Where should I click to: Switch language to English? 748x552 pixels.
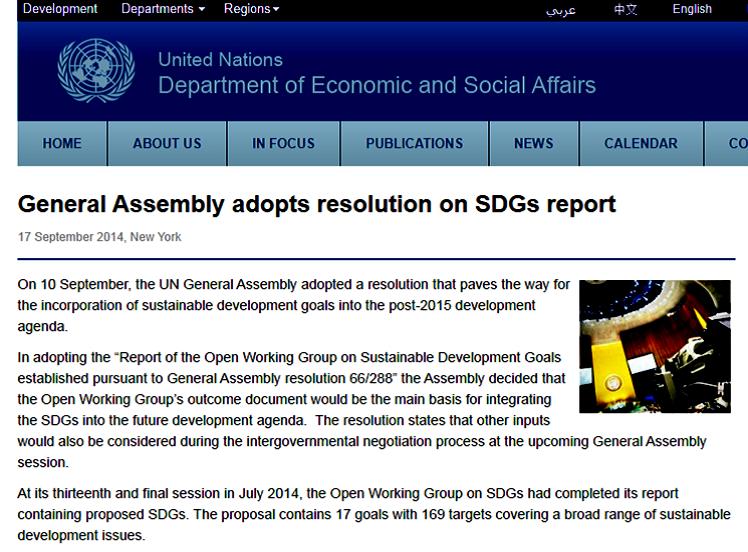point(692,9)
